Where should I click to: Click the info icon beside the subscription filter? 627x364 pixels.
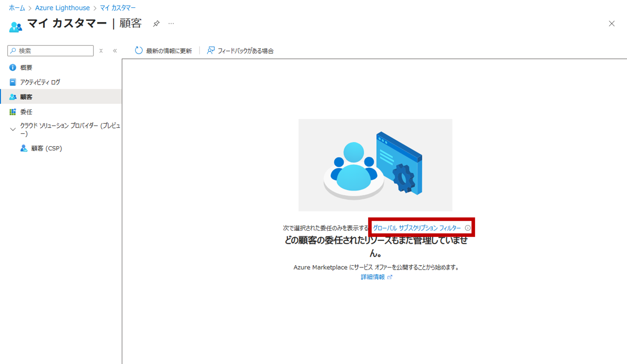tap(468, 228)
